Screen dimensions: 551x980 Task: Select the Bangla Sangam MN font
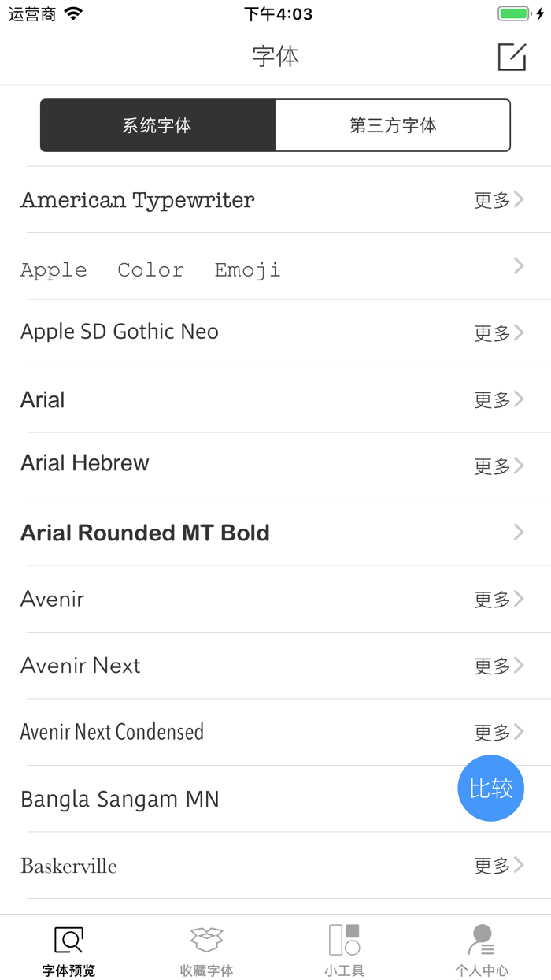tap(120, 799)
